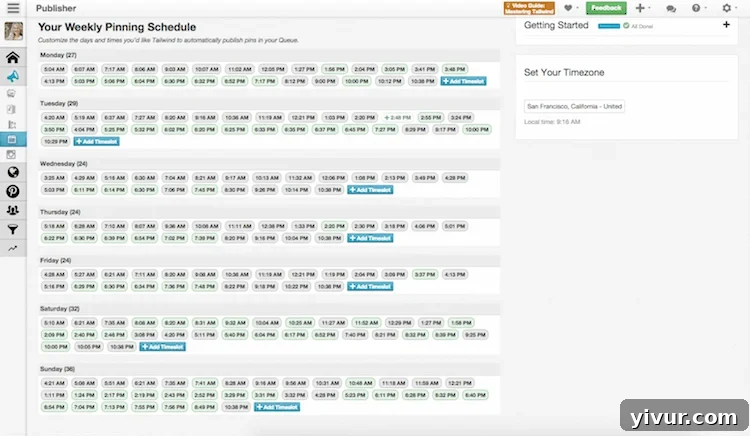Screen dimensions: 750x436
Task: Open the Instagram sidebar icon
Action: pyautogui.click(x=11, y=154)
